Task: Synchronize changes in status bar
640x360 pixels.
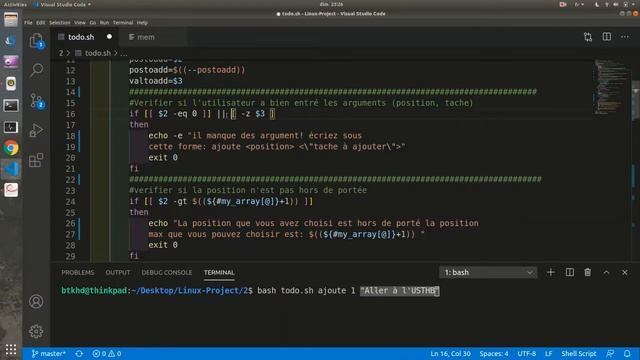Action: 79,353
